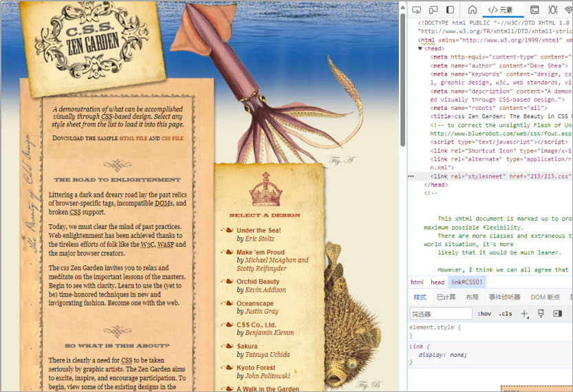Click the Orchid Beauty design link
Viewport: 573px width, 392px height.
click(258, 281)
